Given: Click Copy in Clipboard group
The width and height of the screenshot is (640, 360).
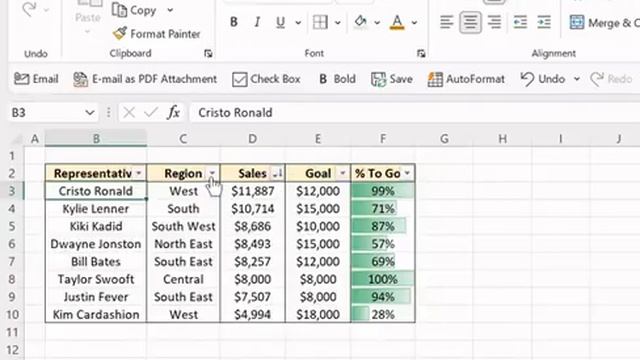Looking at the screenshot, I should [135, 10].
